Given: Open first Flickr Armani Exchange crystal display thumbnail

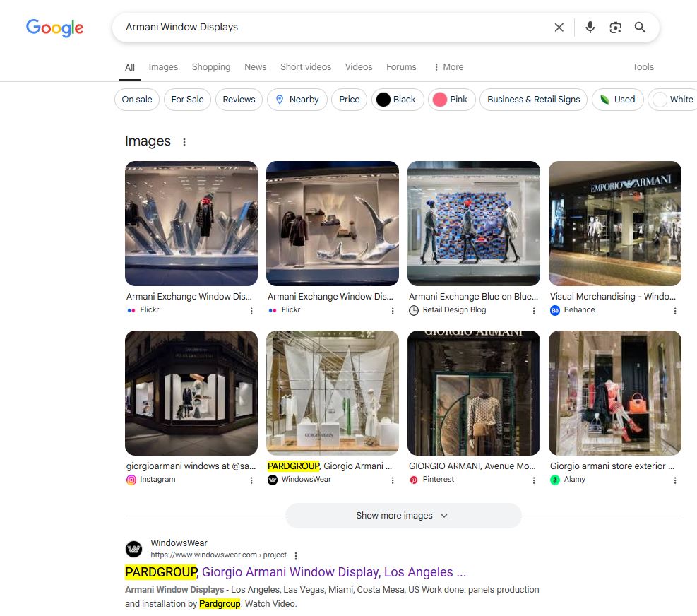Looking at the screenshot, I should (x=191, y=223).
